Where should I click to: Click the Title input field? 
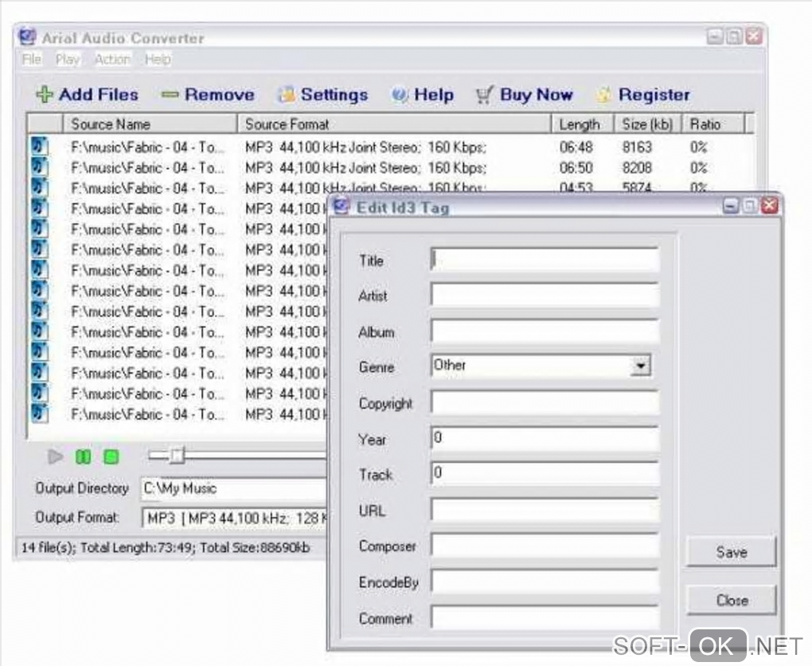pyautogui.click(x=545, y=259)
